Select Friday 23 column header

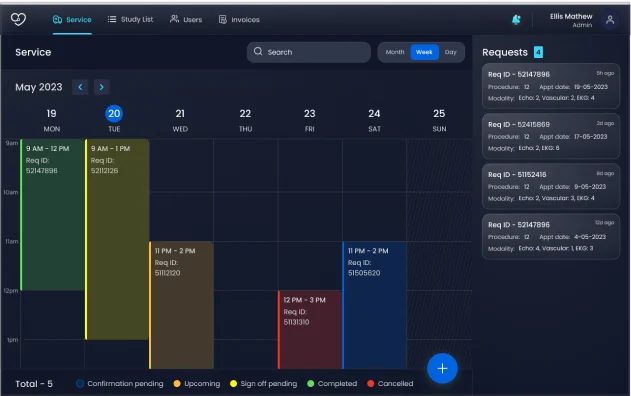(x=309, y=120)
